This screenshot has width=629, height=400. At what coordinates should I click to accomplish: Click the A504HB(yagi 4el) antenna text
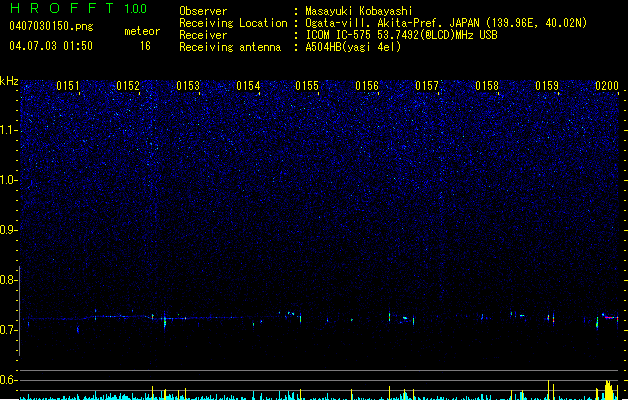click(x=353, y=47)
